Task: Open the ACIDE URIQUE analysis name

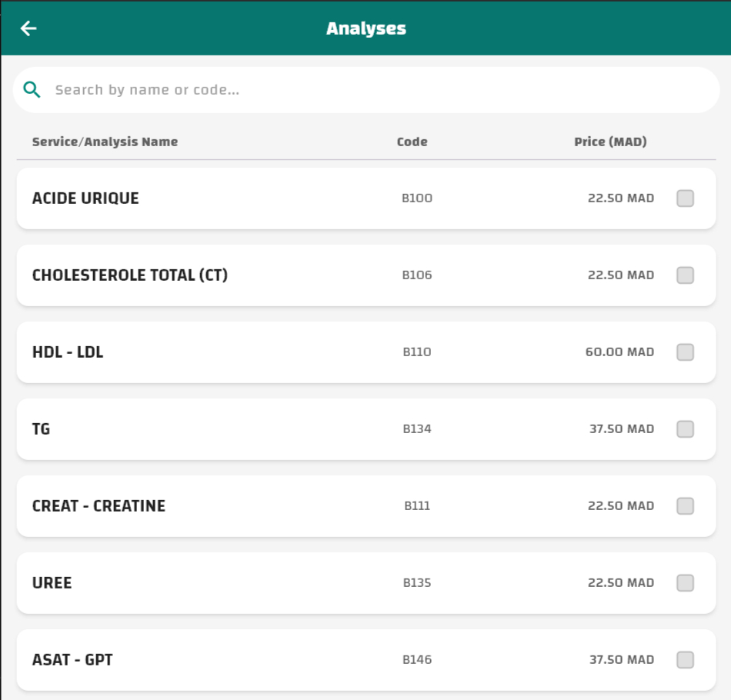Action: (85, 198)
